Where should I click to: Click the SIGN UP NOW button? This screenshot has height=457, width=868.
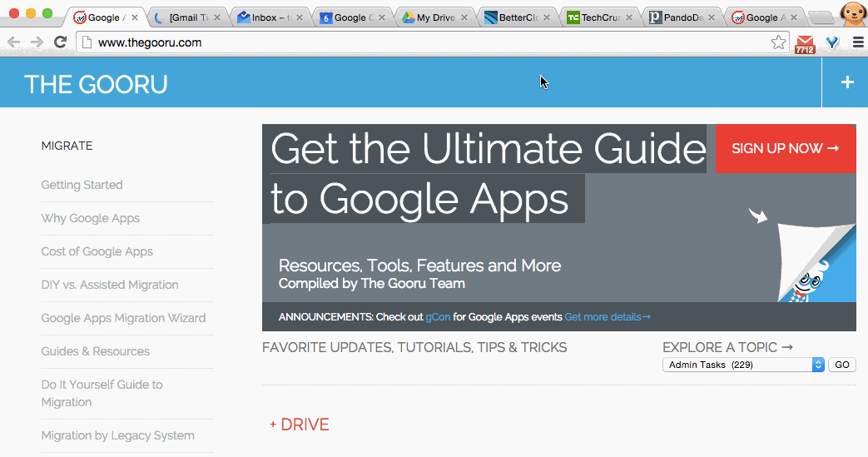[x=786, y=148]
